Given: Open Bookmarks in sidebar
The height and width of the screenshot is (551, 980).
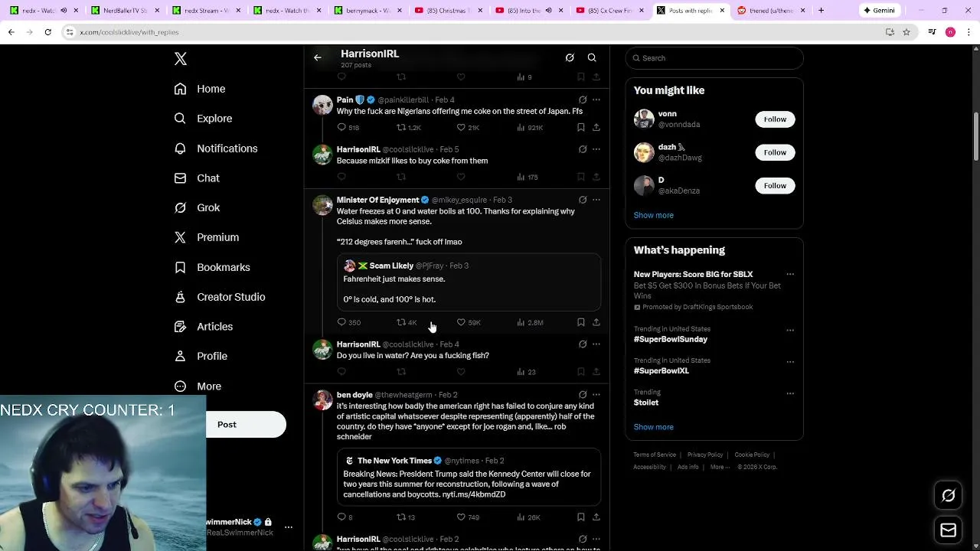Looking at the screenshot, I should coord(212,267).
